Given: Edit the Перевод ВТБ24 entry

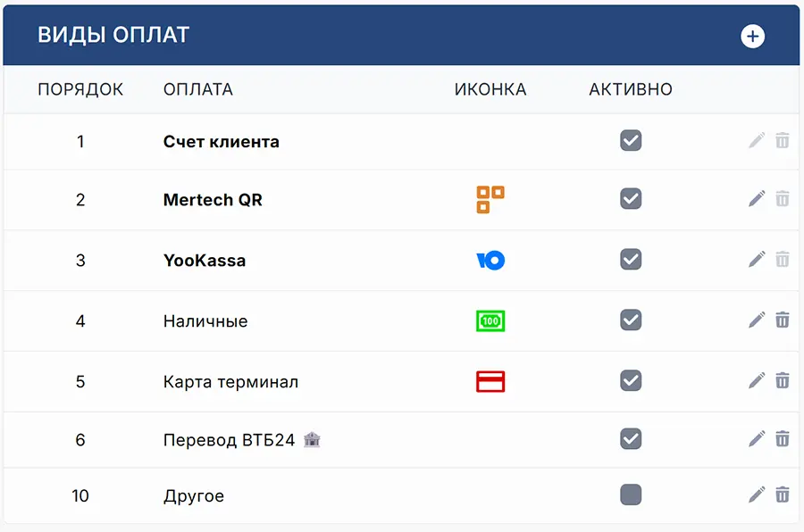Looking at the screenshot, I should tap(757, 439).
